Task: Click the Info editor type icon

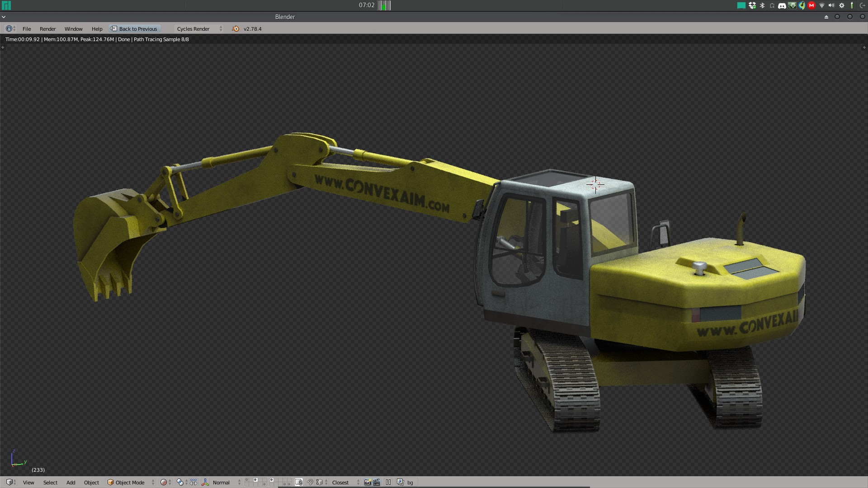Action: click(x=9, y=28)
